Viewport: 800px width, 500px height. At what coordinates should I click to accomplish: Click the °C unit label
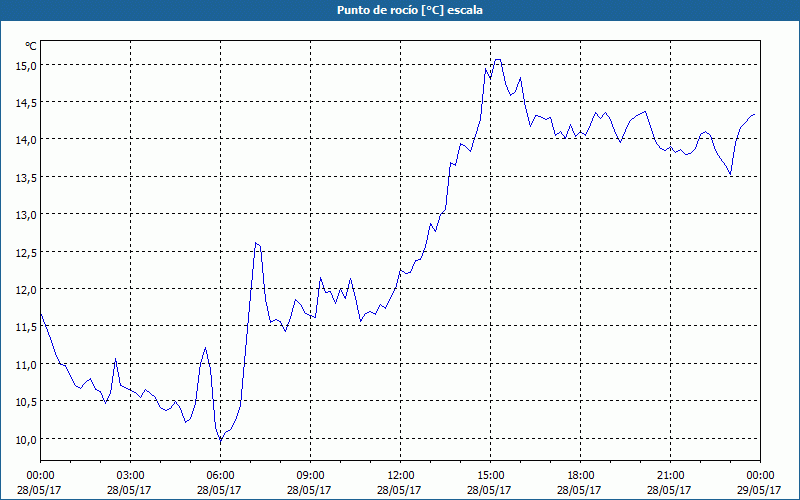(x=31, y=46)
